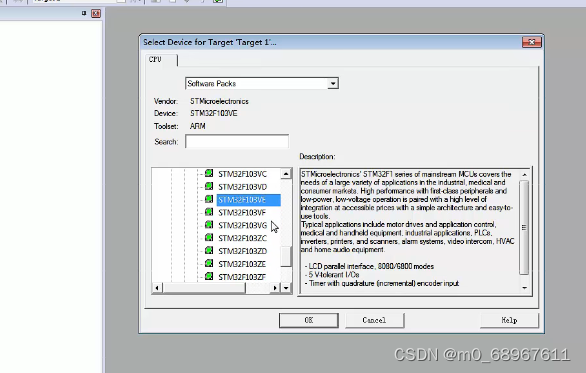The width and height of the screenshot is (586, 373).
Task: Click the chip icon beside STM32F103VD
Action: 209,186
